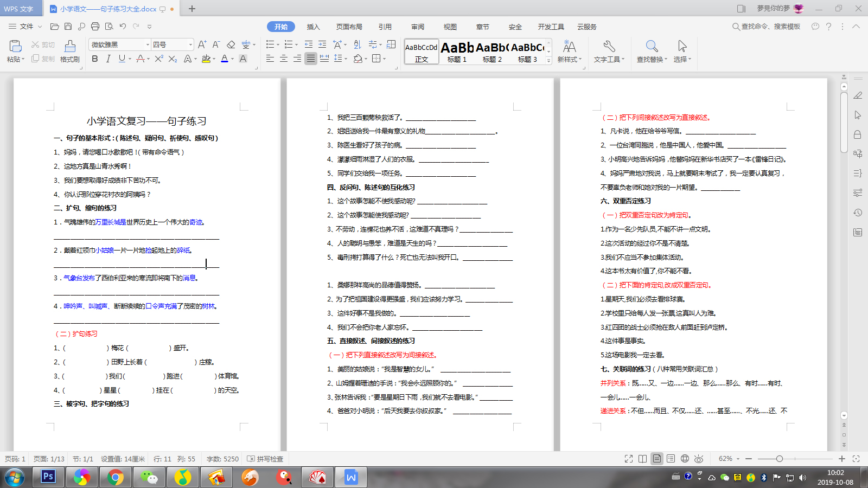This screenshot has height=488, width=868.
Task: Toggle Bold formatting
Action: tap(95, 59)
